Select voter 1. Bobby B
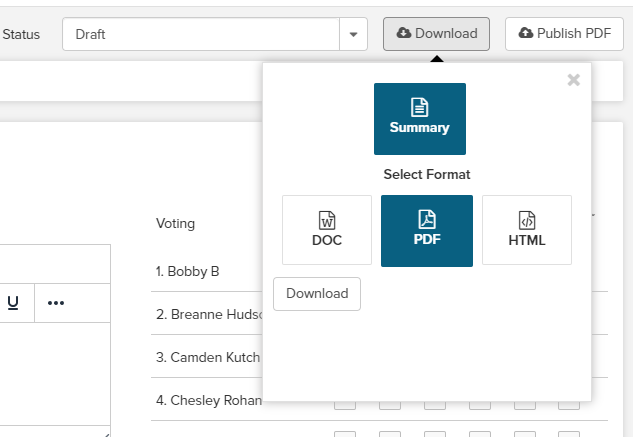The width and height of the screenshot is (633, 437). [x=187, y=271]
